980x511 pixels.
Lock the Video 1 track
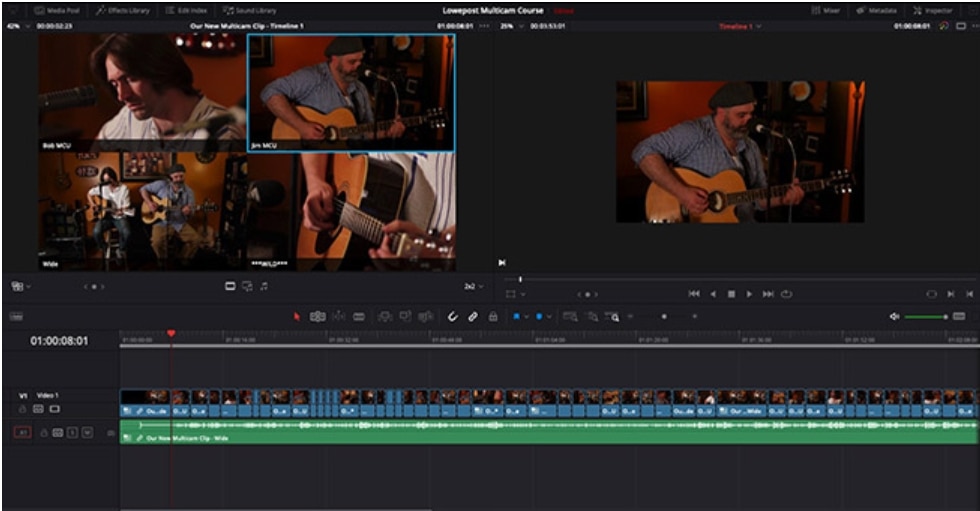tap(22, 409)
